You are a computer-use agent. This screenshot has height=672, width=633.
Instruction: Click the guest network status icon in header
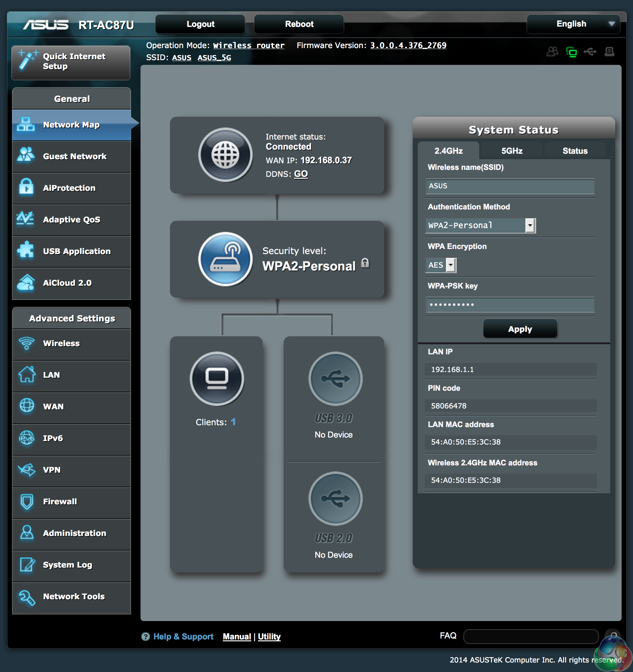click(552, 52)
